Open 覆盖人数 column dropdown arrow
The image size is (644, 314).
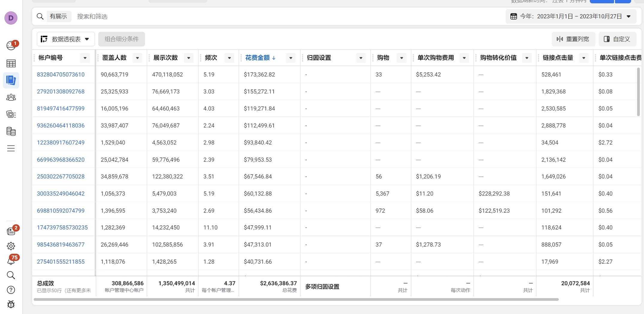click(137, 58)
